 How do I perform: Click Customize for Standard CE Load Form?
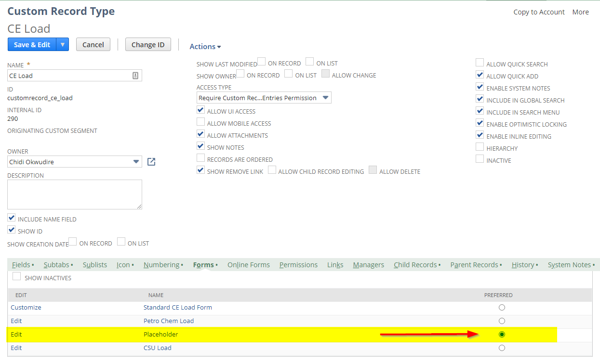coord(26,307)
